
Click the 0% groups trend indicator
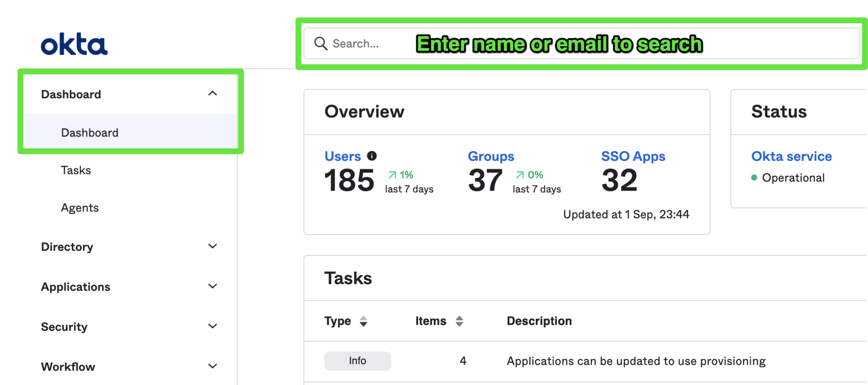(x=529, y=175)
